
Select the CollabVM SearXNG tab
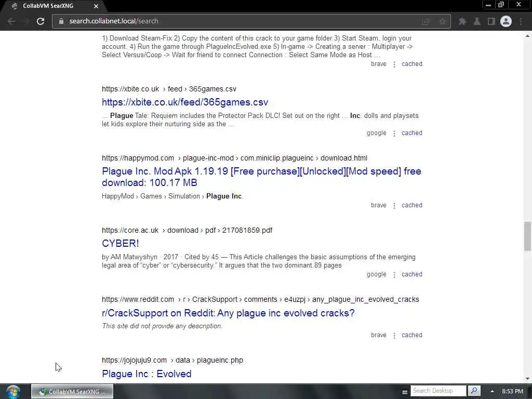(x=54, y=6)
